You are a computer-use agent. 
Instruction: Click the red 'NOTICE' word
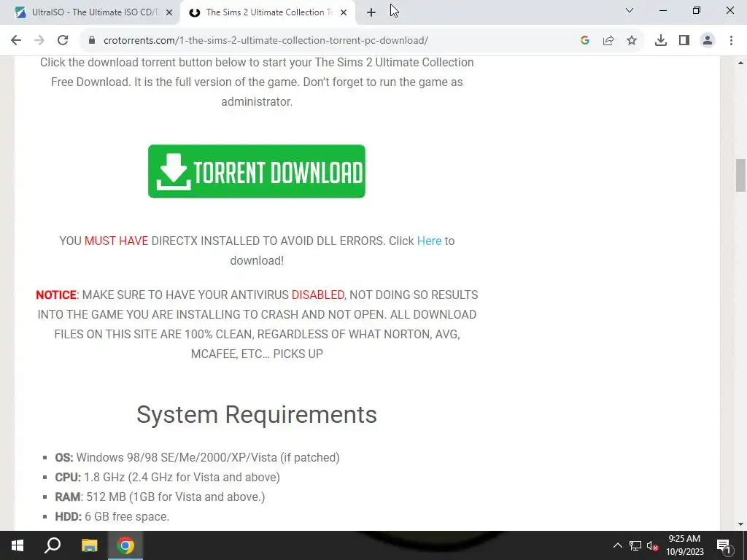(x=55, y=295)
